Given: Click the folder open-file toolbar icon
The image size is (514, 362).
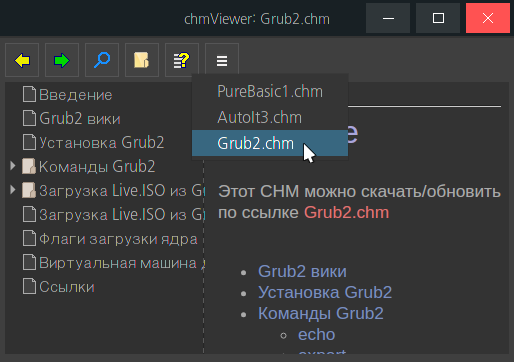Looking at the screenshot, I should click(x=142, y=60).
